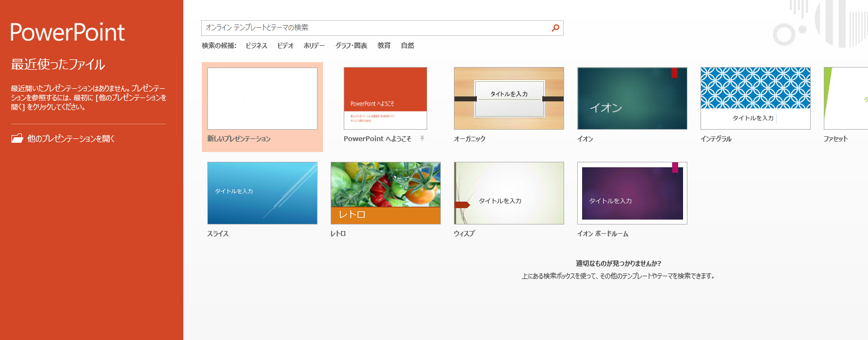The height and width of the screenshot is (340, 868).
Task: Select グラフ・図表 search suggestion
Action: click(351, 46)
